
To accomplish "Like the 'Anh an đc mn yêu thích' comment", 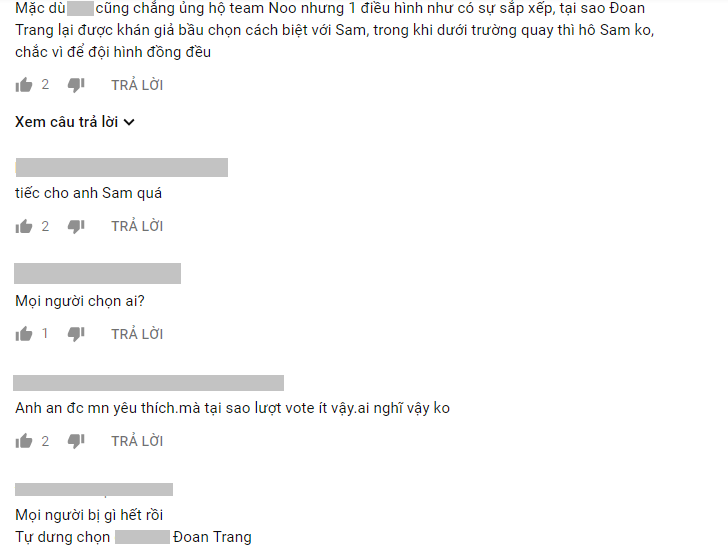I will (24, 441).
